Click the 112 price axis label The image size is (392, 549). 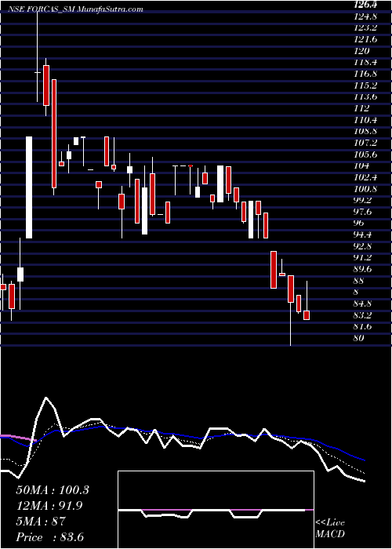click(362, 108)
